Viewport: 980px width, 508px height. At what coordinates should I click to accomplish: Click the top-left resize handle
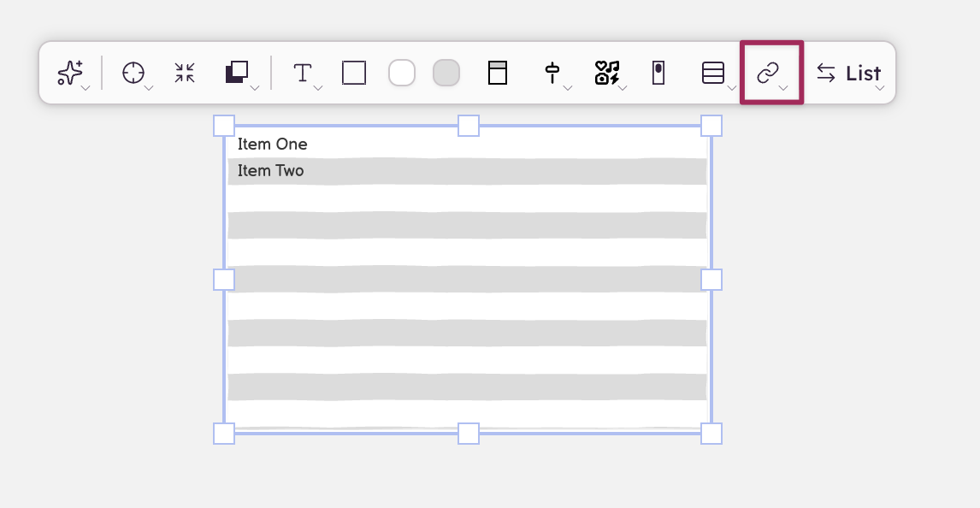pyautogui.click(x=223, y=126)
